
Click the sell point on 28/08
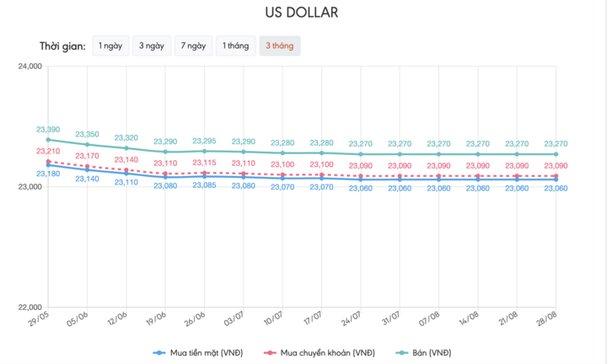coord(556,154)
